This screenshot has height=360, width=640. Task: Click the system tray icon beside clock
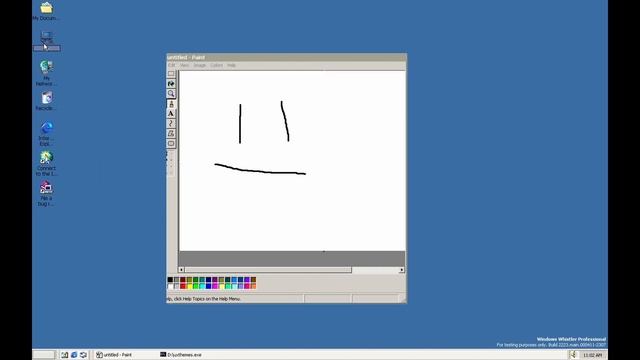tap(573, 355)
